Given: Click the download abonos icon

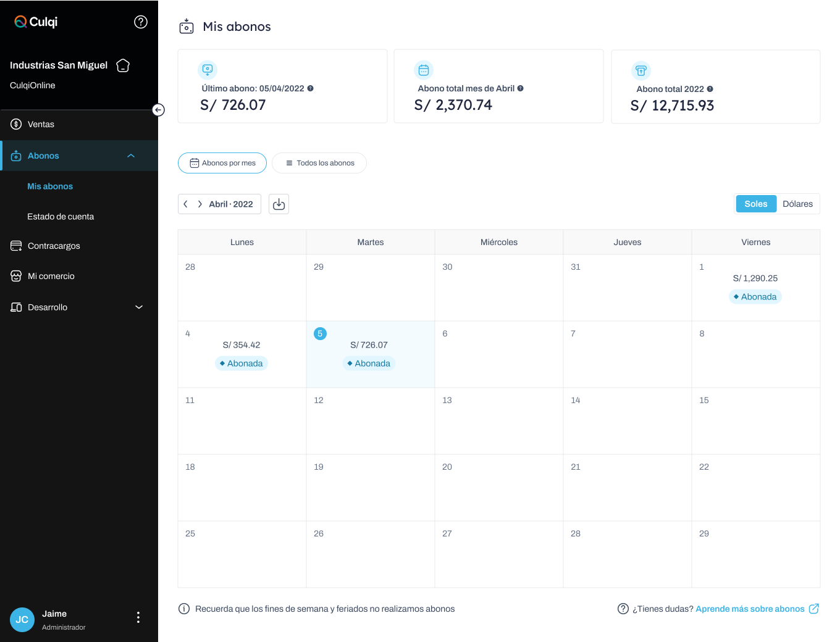Looking at the screenshot, I should tap(279, 204).
